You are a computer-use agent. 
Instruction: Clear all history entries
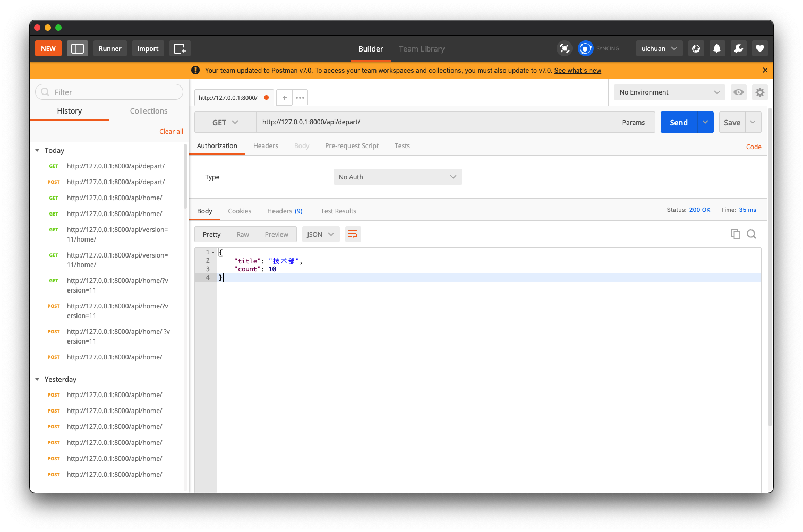tap(171, 132)
